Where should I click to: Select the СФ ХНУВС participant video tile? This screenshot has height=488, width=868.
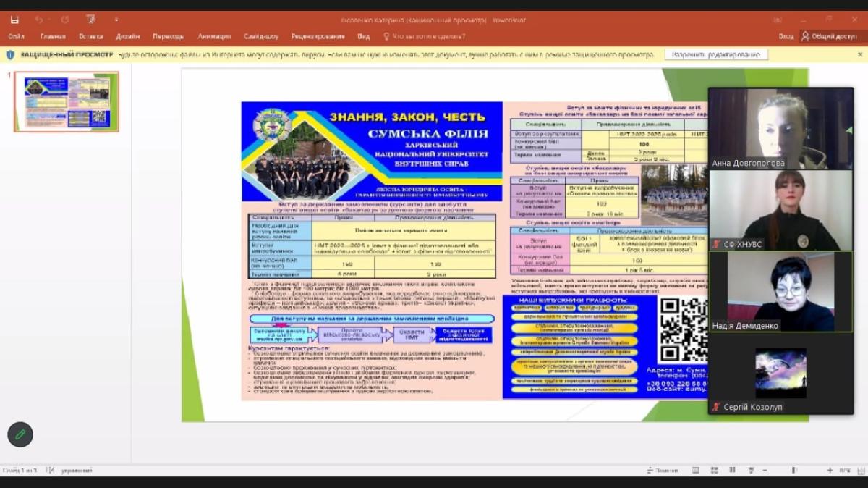click(x=780, y=210)
